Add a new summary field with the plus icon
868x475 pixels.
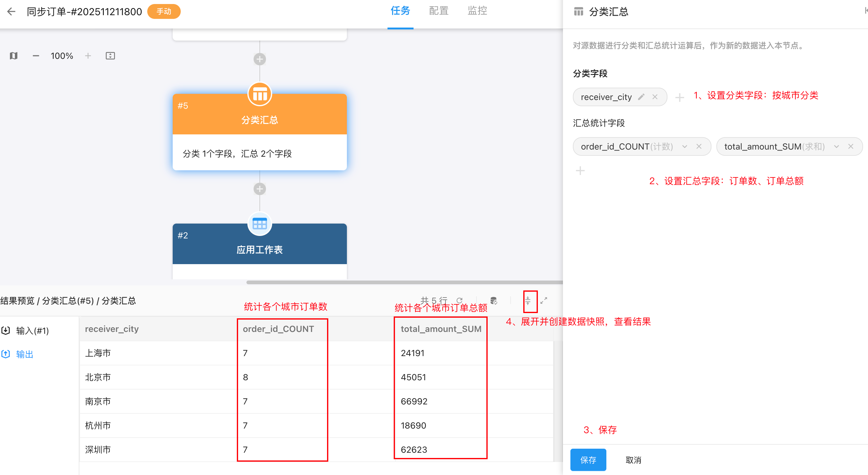(580, 171)
